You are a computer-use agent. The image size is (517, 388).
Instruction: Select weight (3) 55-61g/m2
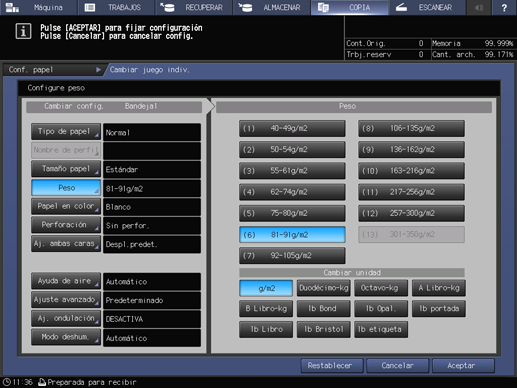(x=292, y=171)
